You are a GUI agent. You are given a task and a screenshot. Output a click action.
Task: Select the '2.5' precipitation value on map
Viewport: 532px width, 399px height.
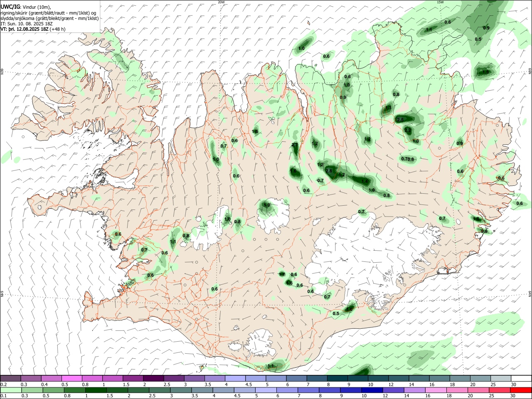tap(400, 120)
